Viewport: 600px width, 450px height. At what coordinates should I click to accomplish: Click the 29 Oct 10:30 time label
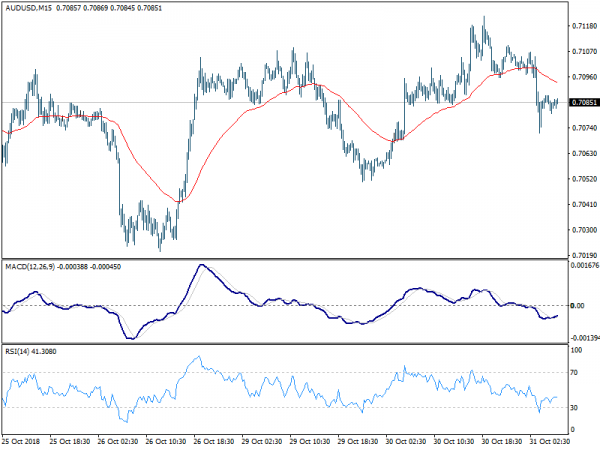tap(310, 441)
